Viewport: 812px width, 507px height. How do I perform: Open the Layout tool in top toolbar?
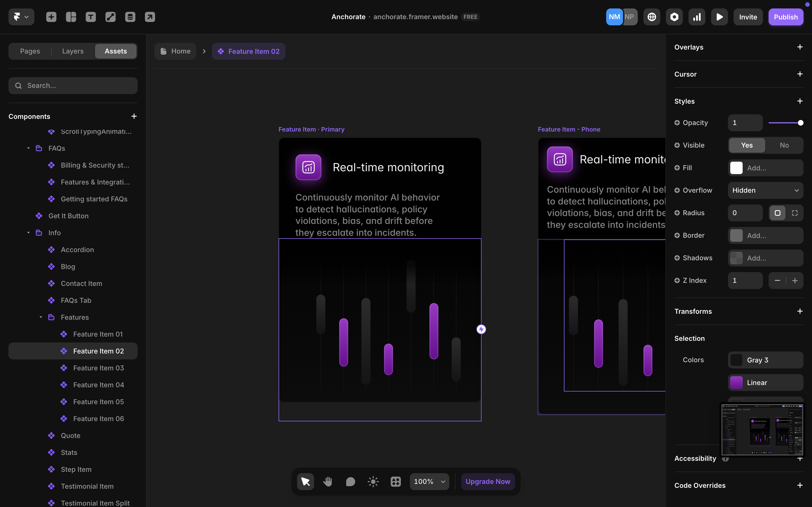click(71, 17)
